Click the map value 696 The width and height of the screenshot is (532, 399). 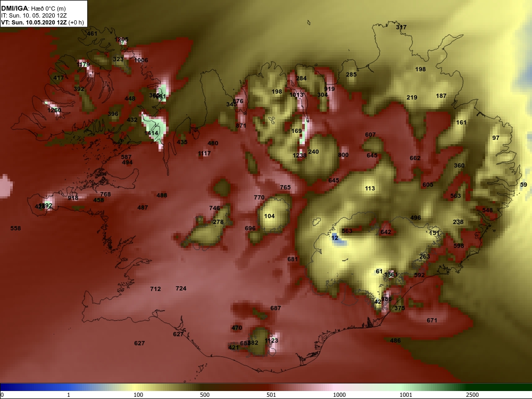(x=250, y=228)
